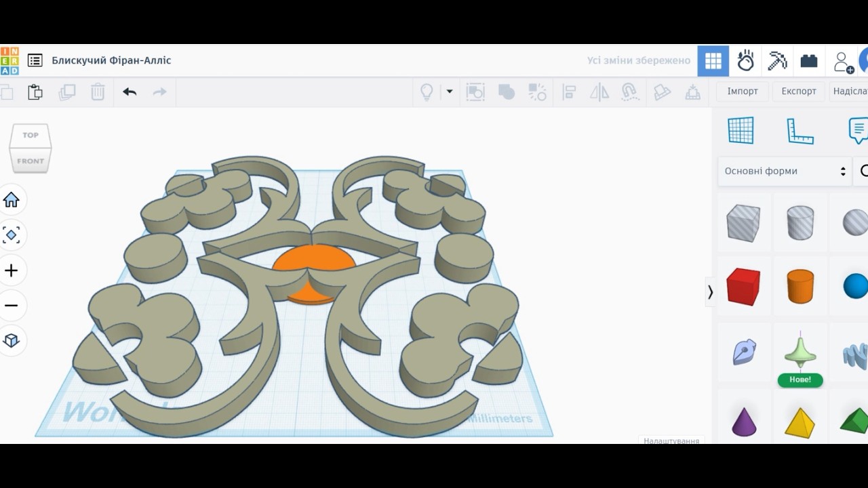
Task: Redo the last undone action
Action: click(160, 92)
